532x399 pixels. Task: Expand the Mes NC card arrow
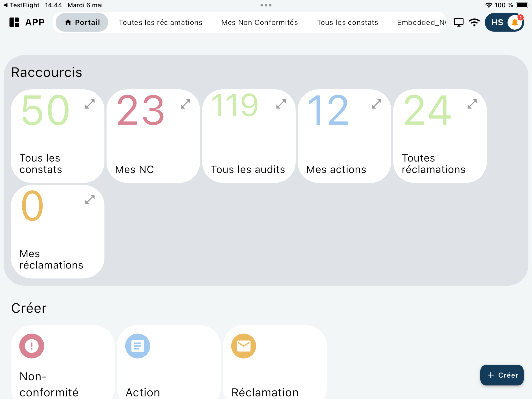click(x=185, y=104)
